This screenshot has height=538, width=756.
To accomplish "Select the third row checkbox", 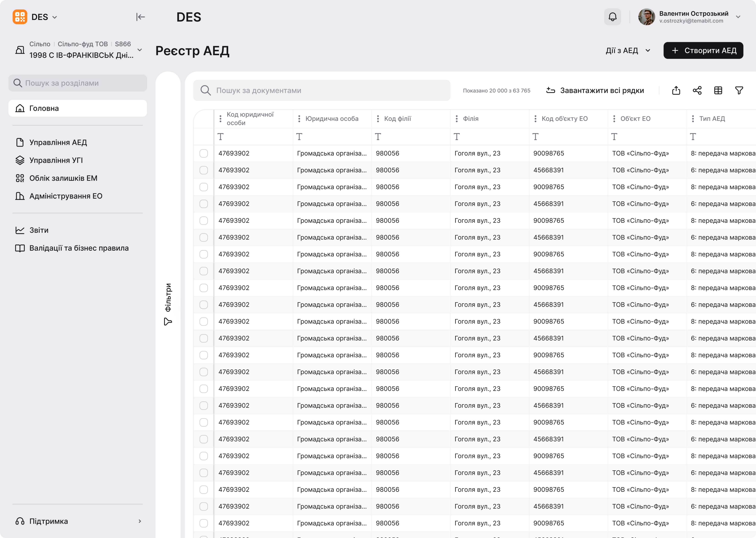I will [204, 187].
